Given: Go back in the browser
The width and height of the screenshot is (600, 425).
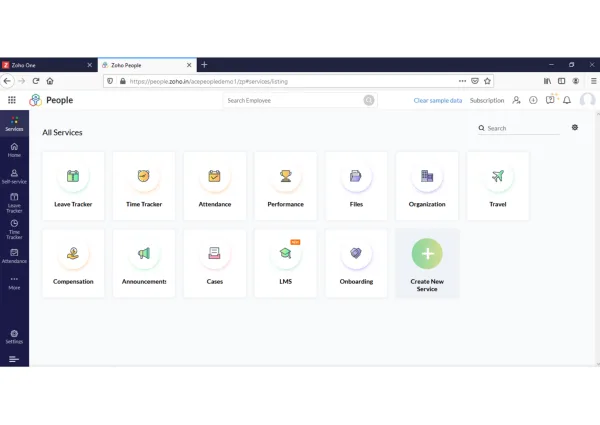Looking at the screenshot, I should 7,81.
